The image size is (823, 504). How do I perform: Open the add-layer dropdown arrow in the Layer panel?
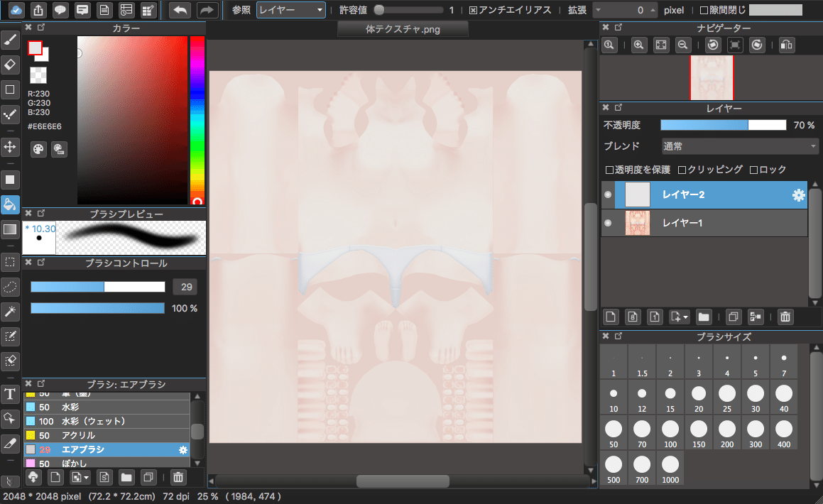685,317
